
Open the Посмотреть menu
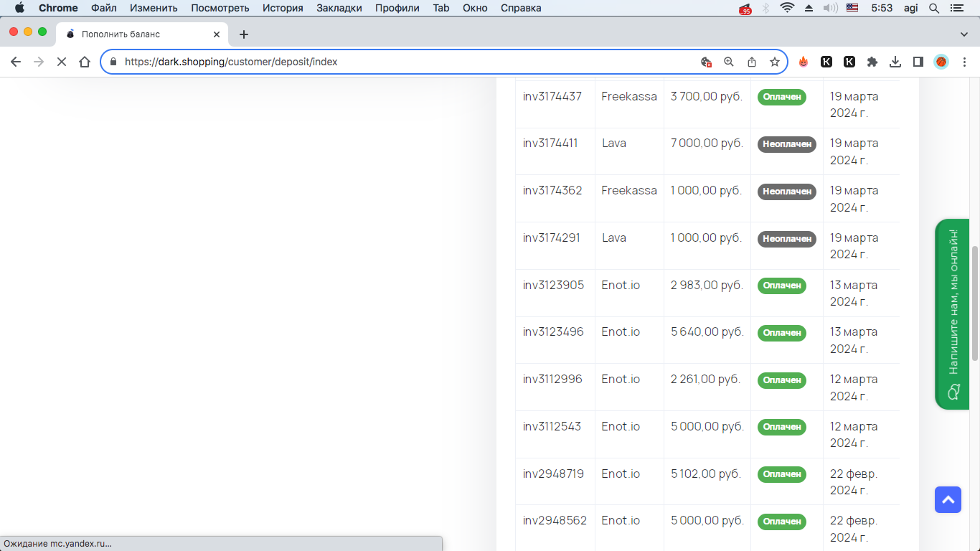point(220,8)
